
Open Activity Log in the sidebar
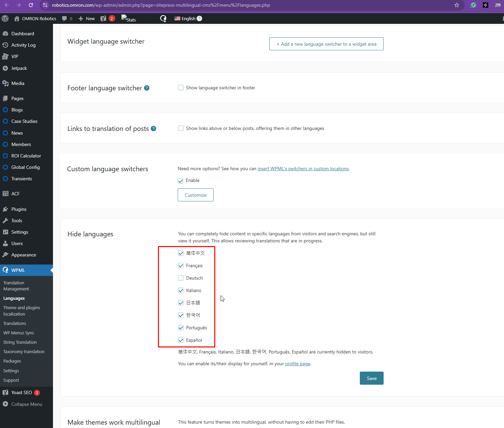click(26, 45)
